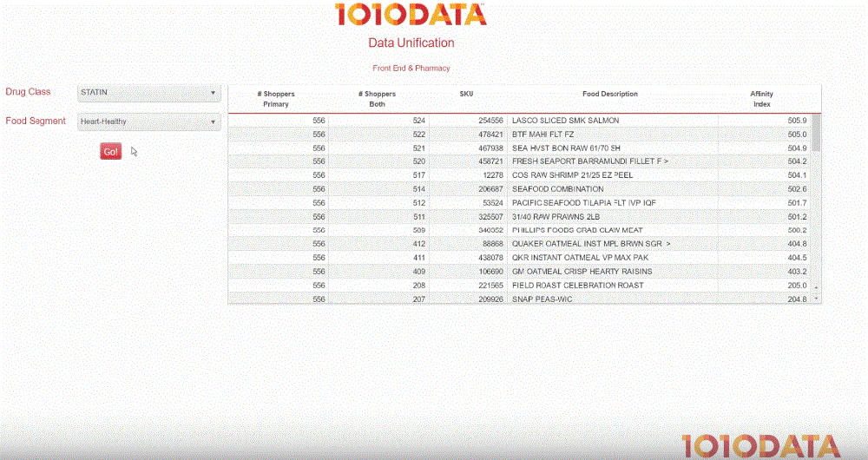Screen dimensions: 868x460
Task: Click Shoppers Both value 517
Action: (419, 175)
